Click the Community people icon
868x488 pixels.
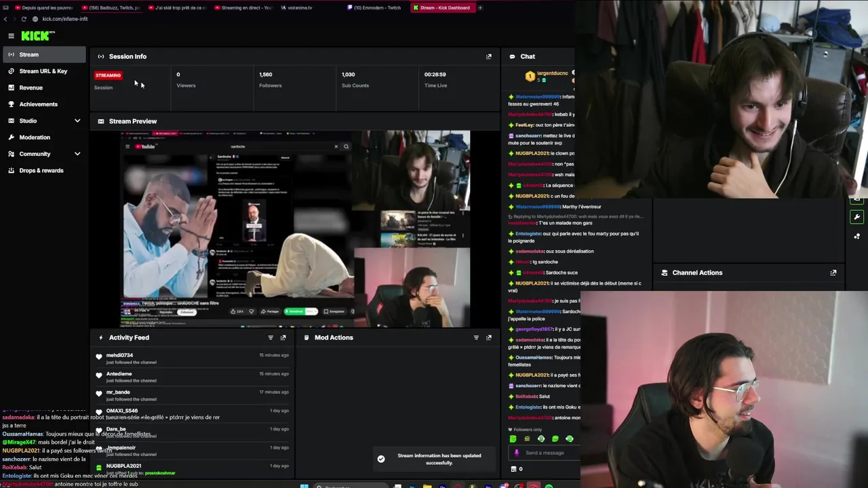coord(12,154)
